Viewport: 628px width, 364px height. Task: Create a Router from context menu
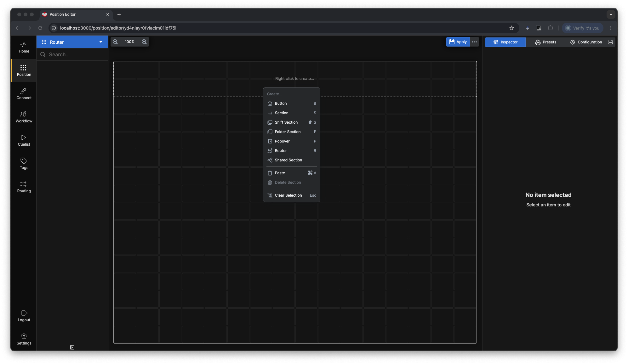(292, 151)
